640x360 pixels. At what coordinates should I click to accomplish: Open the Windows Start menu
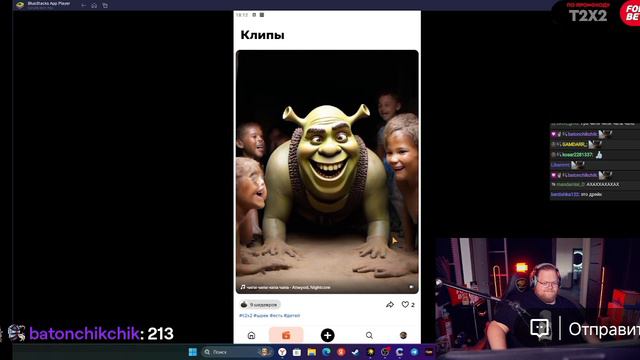tap(193, 352)
